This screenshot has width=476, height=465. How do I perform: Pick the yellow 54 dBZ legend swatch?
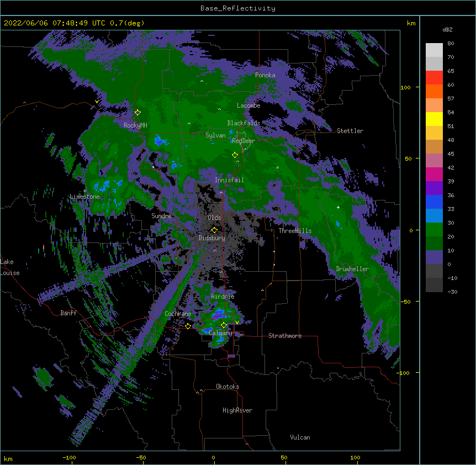coord(434,119)
